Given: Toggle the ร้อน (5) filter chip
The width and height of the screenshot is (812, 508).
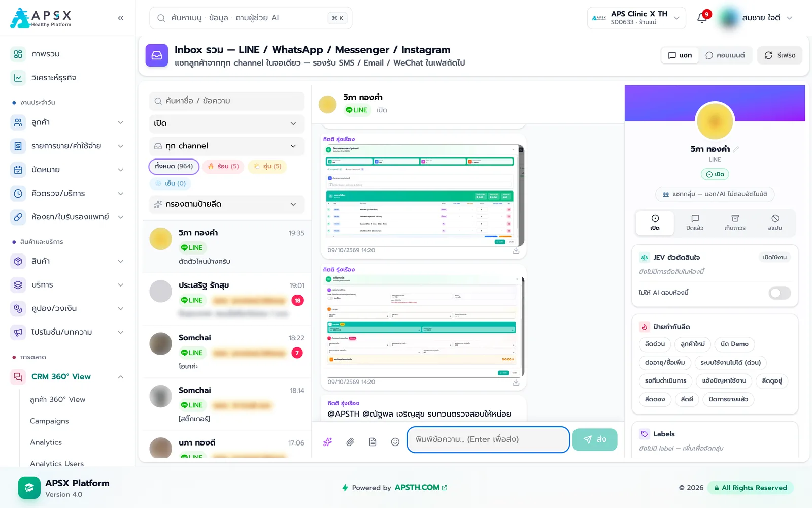Looking at the screenshot, I should coord(223,166).
